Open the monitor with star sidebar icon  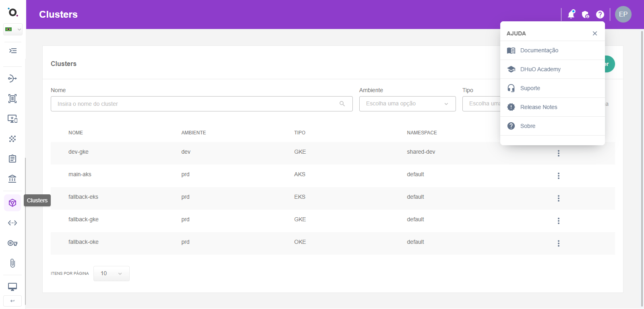12,119
